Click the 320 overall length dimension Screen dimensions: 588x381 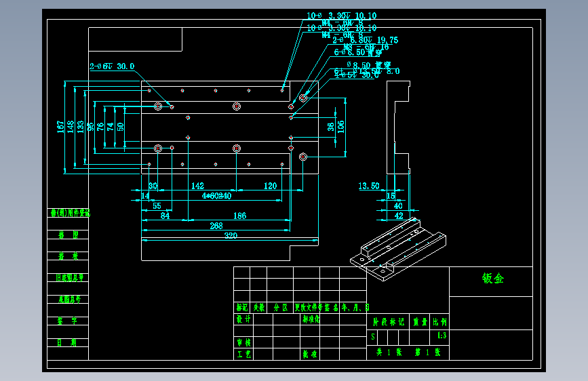[231, 235]
